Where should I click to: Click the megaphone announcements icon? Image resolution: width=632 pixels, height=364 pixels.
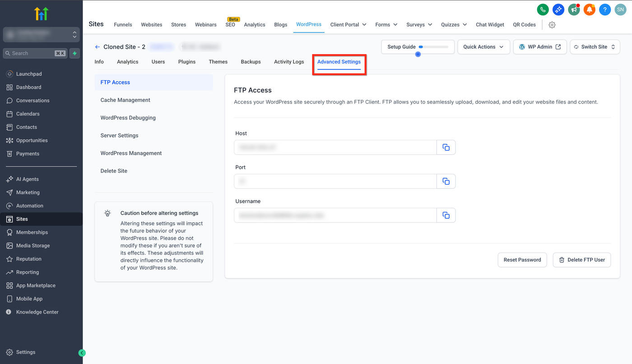(x=574, y=9)
